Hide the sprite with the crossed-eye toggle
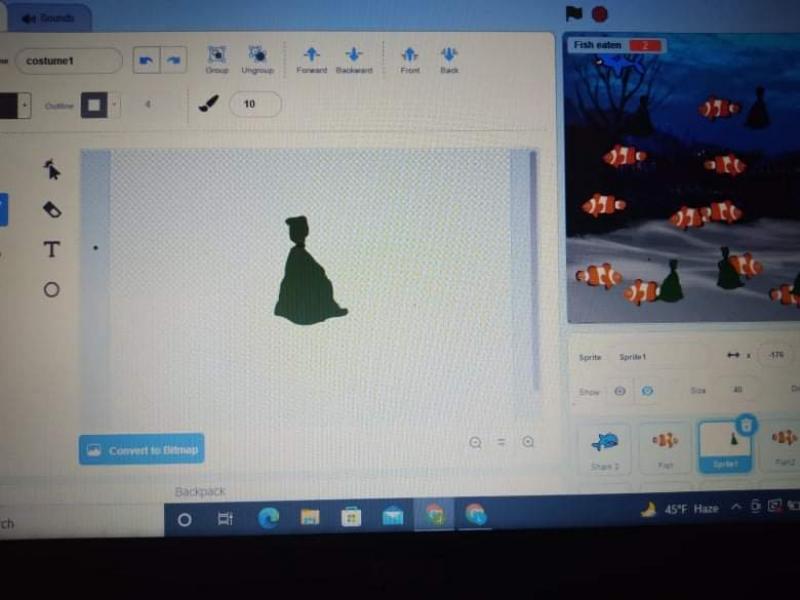The height and width of the screenshot is (600, 800). [x=647, y=391]
